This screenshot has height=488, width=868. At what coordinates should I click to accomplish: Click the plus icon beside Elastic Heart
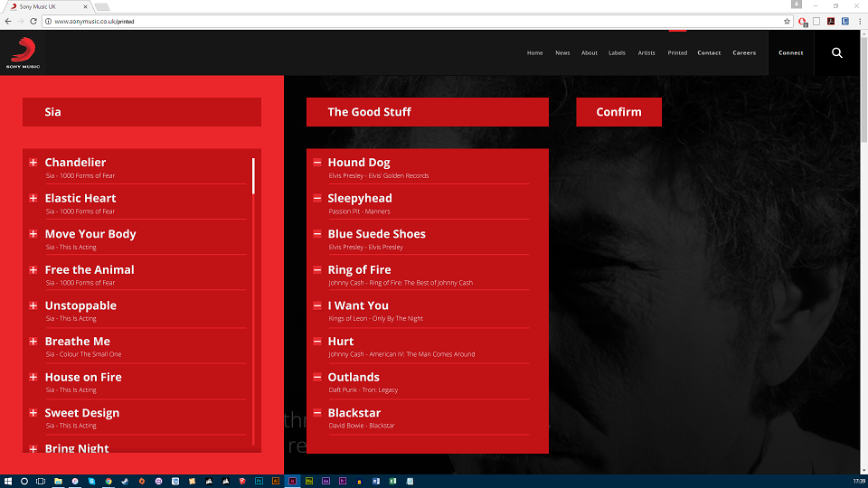tap(33, 198)
